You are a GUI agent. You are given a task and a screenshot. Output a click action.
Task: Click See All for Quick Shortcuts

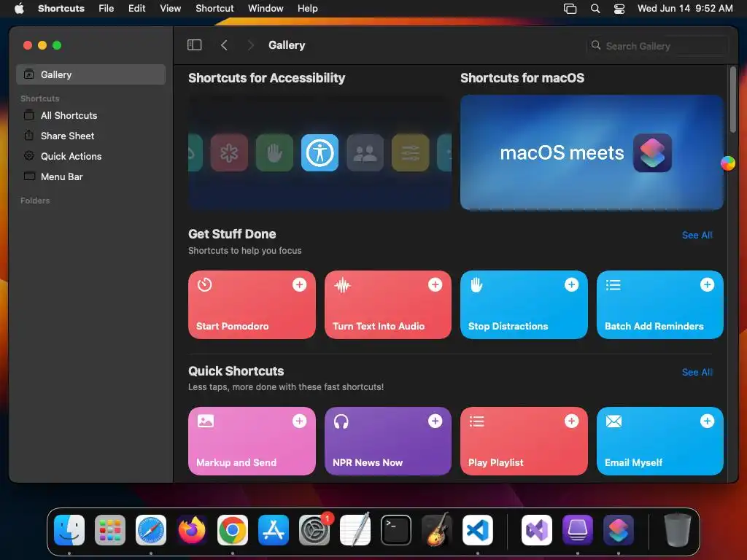click(697, 372)
